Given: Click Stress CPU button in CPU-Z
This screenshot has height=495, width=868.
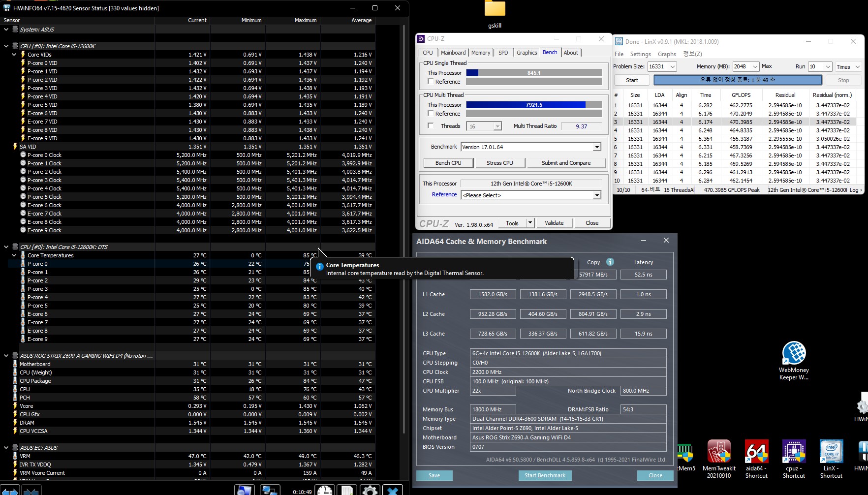Looking at the screenshot, I should pos(499,163).
